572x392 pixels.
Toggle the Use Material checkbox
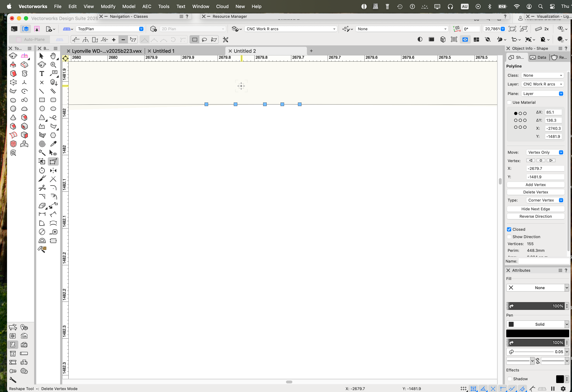(x=509, y=102)
